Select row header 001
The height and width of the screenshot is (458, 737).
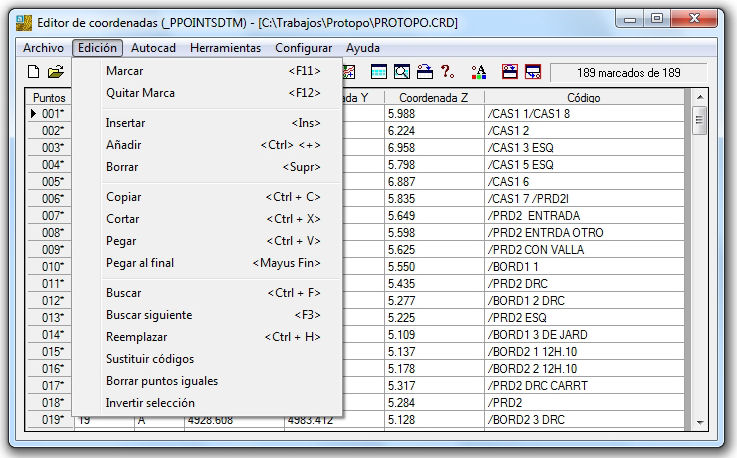pos(49,114)
